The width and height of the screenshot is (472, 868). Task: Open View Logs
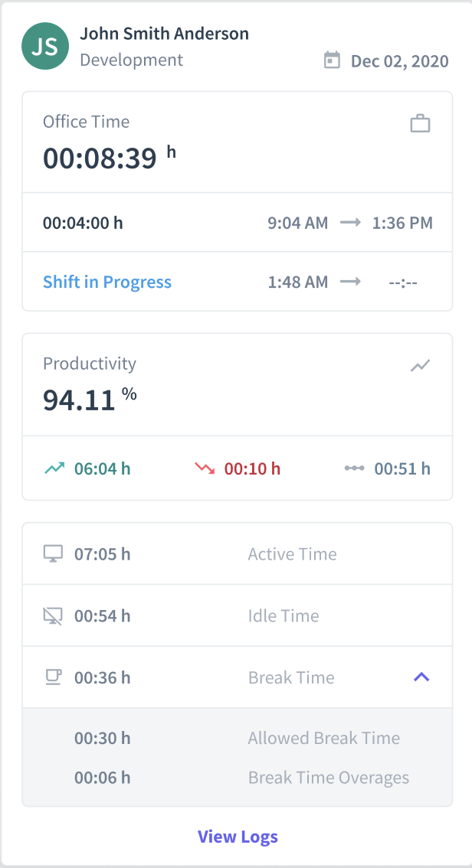238,836
